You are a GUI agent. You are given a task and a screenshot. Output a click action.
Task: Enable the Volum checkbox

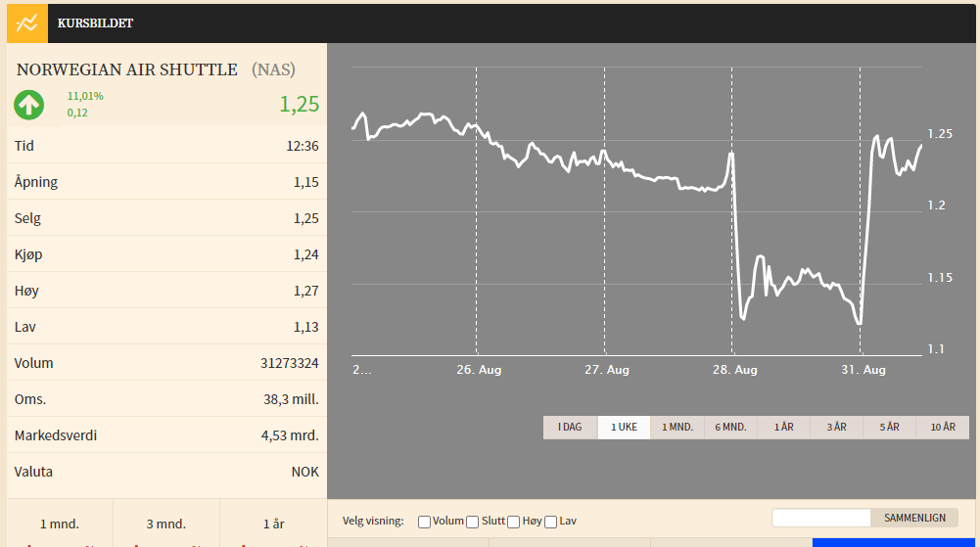tap(424, 522)
